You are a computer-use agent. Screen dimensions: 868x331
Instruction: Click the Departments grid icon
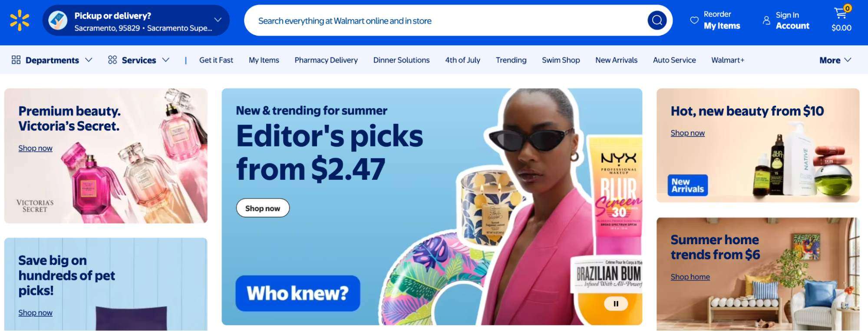point(16,60)
